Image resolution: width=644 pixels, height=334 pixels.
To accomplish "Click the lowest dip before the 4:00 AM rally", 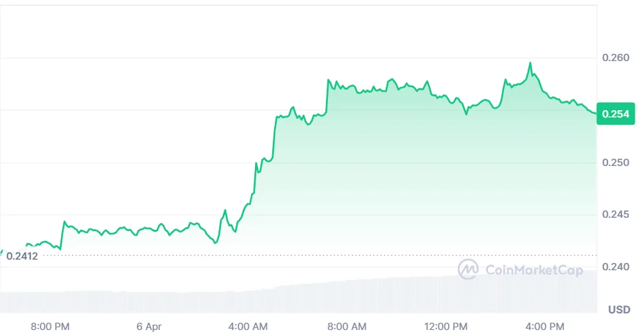I will tap(215, 242).
